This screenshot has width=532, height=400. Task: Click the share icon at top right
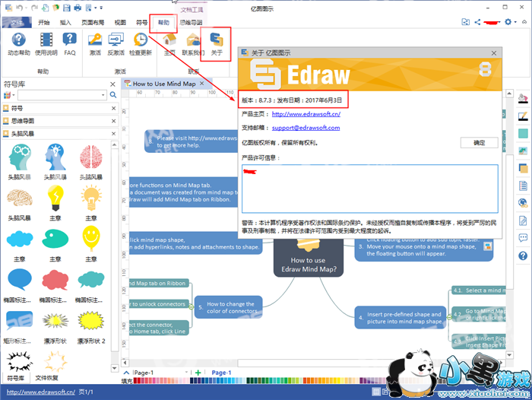point(477,22)
